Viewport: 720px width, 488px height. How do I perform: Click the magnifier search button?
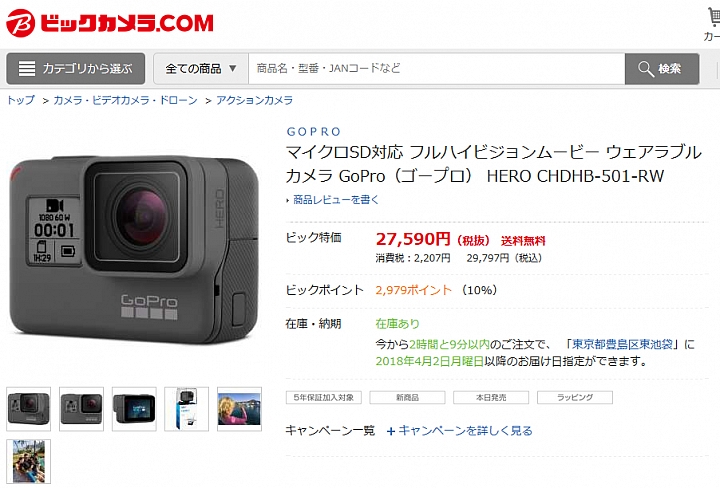(662, 69)
